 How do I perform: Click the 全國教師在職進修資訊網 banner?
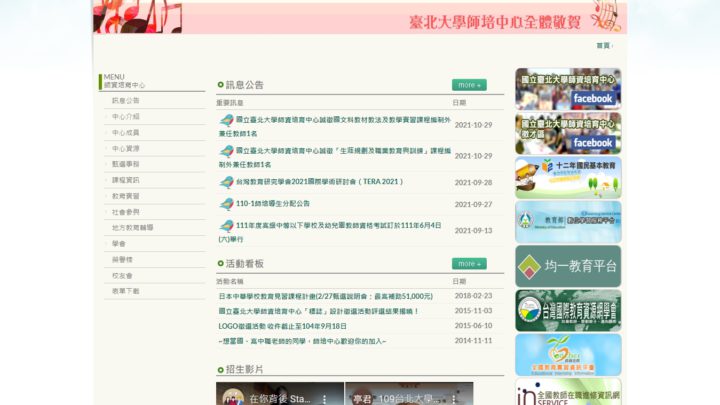pos(568,391)
